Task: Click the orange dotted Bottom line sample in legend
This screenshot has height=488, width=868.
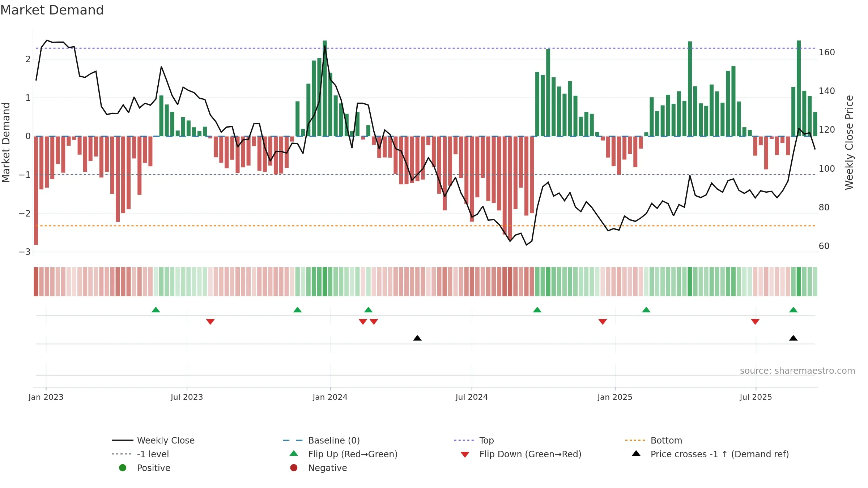Action: pos(635,440)
